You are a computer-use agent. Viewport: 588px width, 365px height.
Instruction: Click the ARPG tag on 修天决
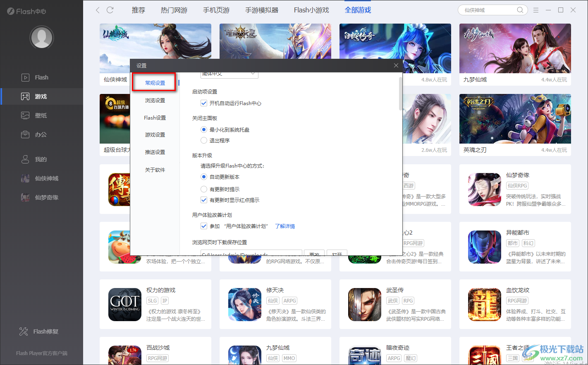[289, 301]
